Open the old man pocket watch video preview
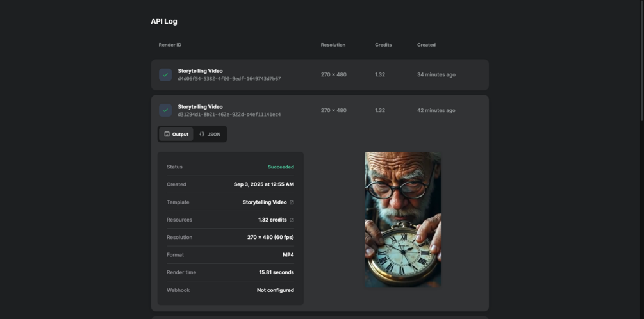644x319 pixels. (402, 219)
